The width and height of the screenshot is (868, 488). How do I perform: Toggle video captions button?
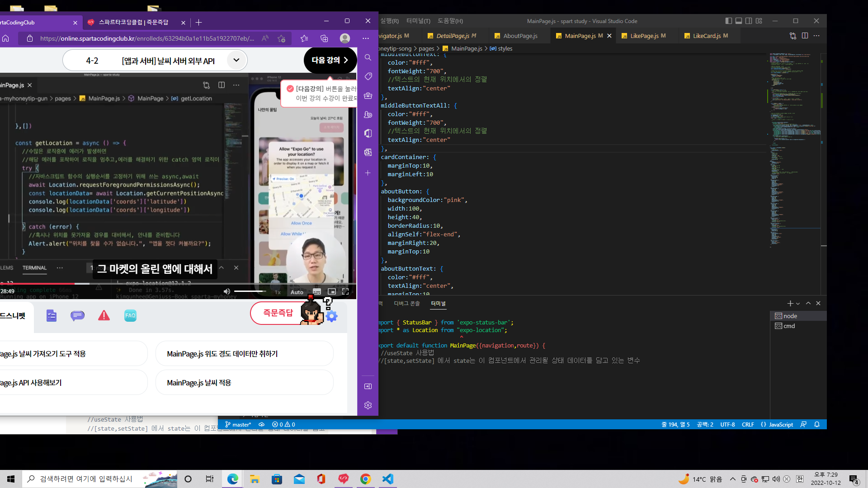(x=317, y=291)
